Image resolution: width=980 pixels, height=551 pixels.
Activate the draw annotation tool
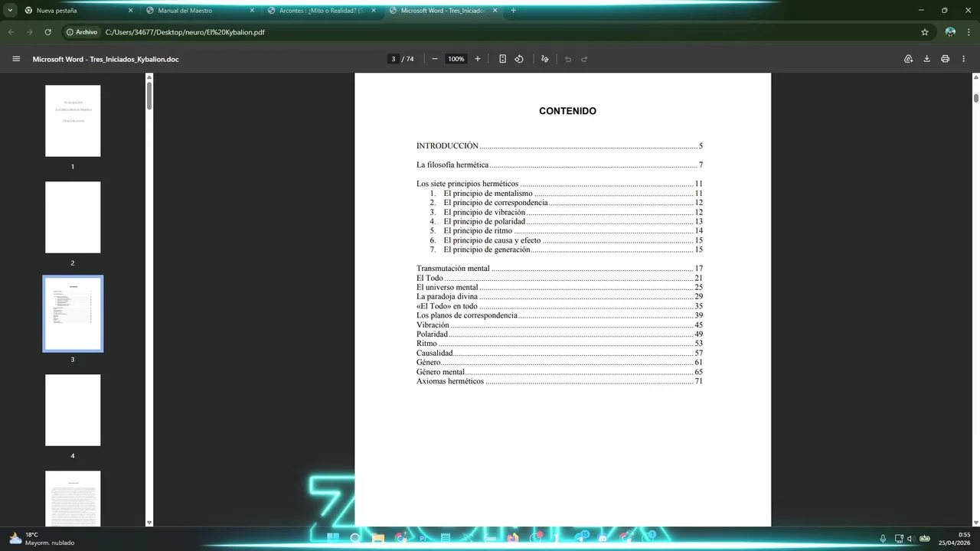[545, 59]
